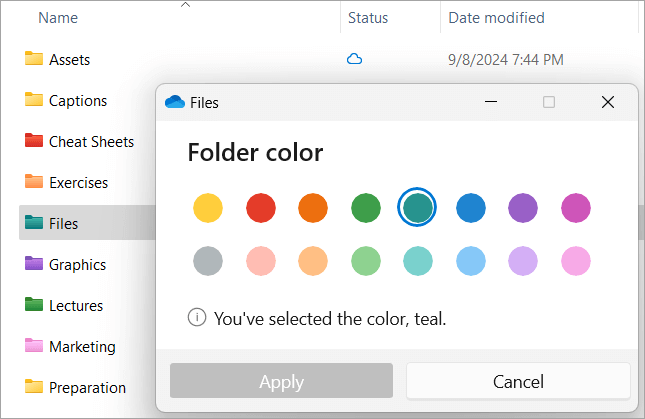Close the Folder color dialog
The image size is (645, 419).
click(x=607, y=102)
